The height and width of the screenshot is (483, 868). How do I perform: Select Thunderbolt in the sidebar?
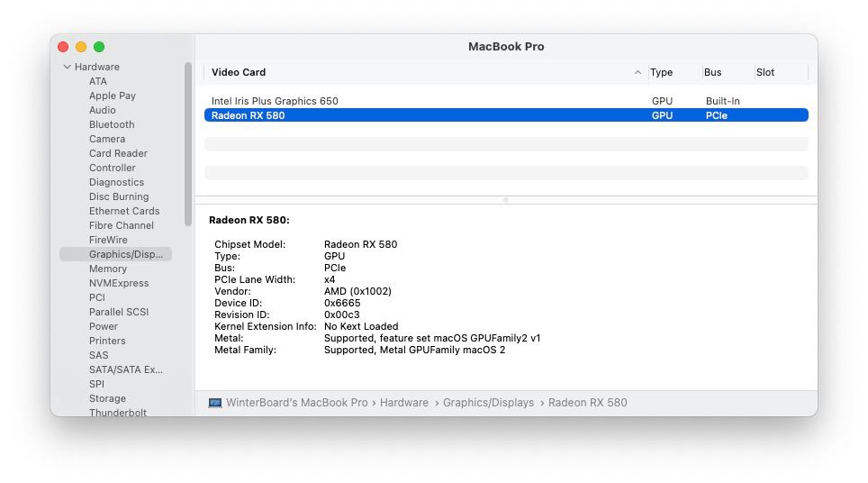click(x=118, y=412)
